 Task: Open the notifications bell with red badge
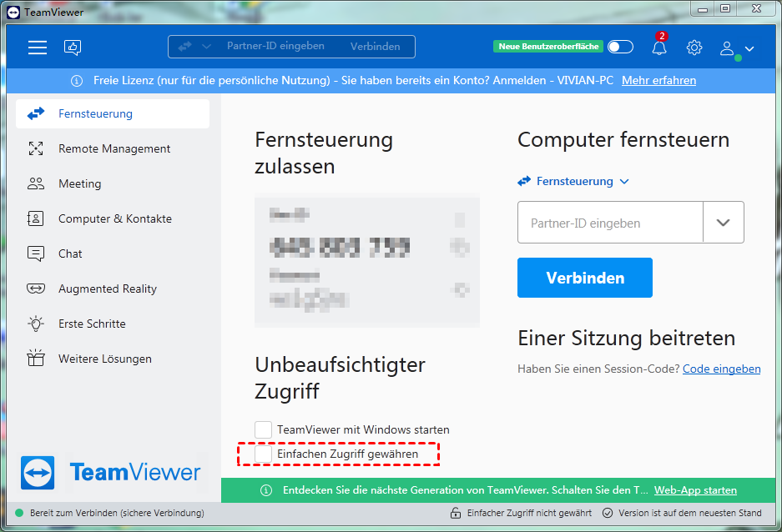click(x=658, y=48)
